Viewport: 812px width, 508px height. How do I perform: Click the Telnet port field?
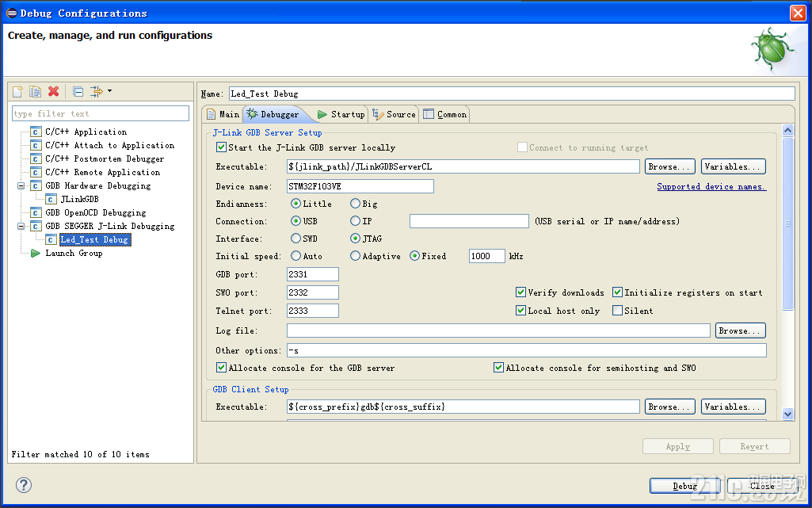313,311
